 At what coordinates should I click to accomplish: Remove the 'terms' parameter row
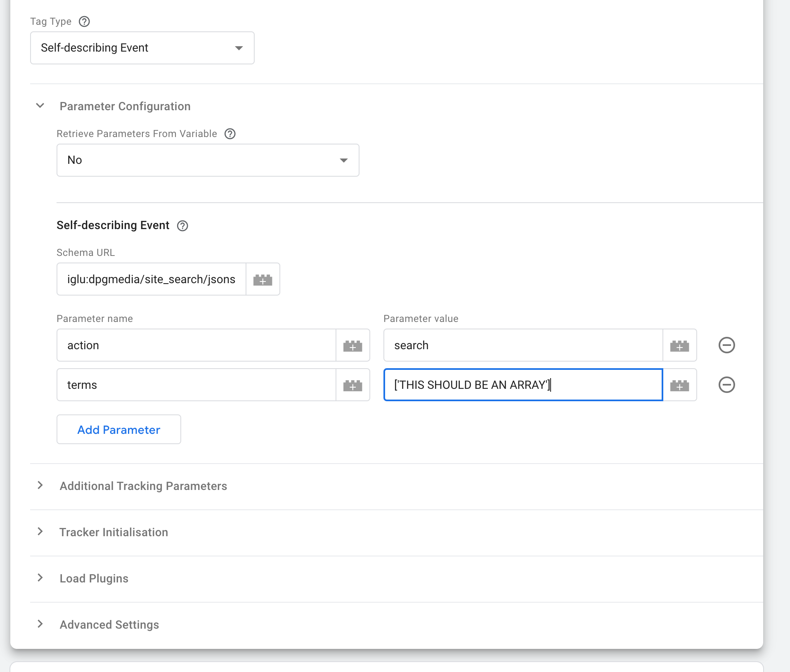click(x=727, y=385)
